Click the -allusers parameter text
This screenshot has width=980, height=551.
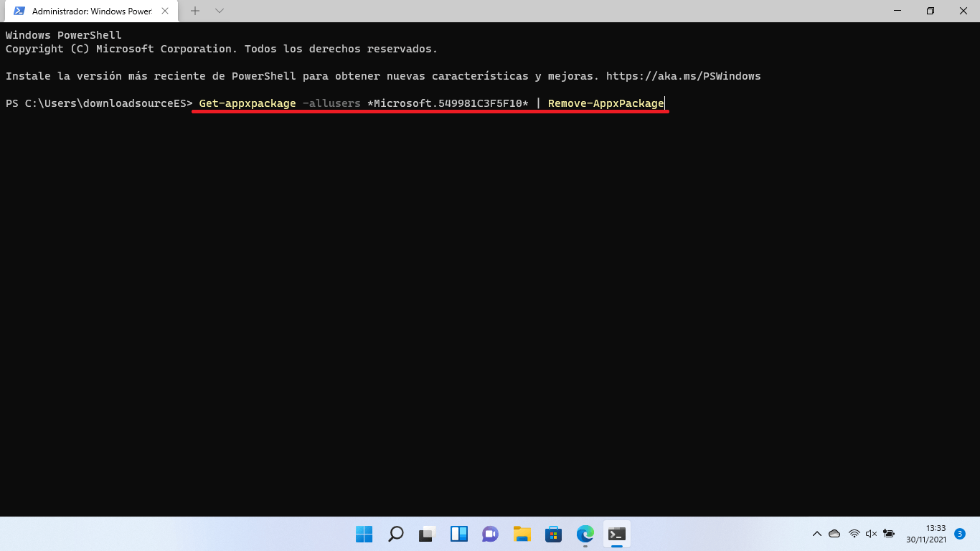tap(331, 103)
